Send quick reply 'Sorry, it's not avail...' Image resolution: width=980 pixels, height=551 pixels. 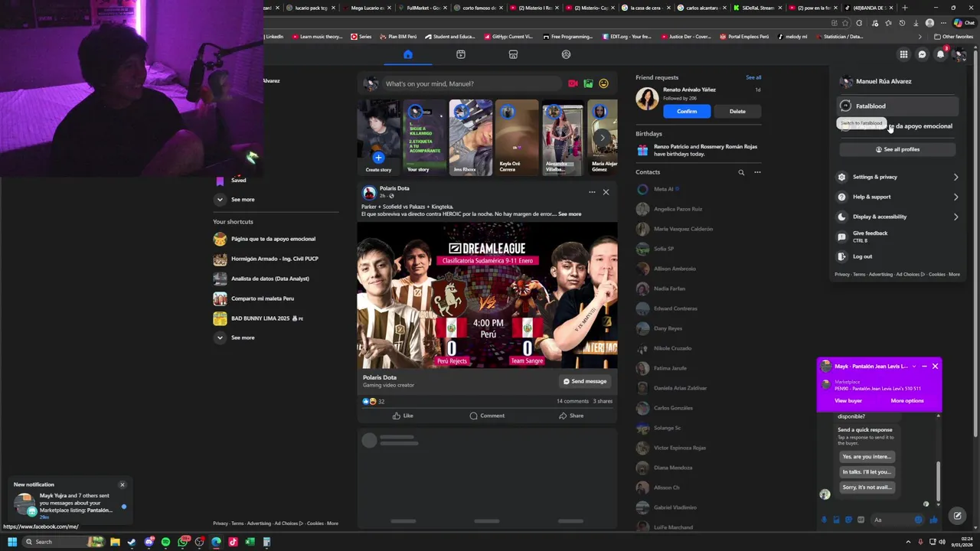click(867, 487)
